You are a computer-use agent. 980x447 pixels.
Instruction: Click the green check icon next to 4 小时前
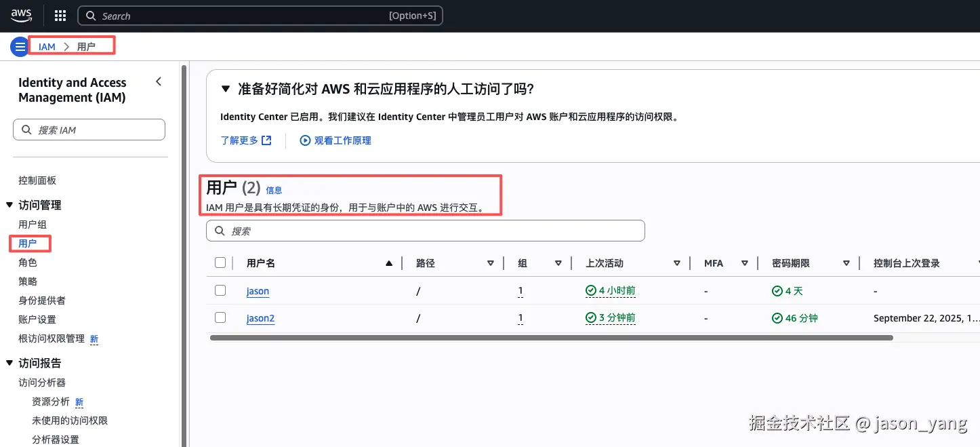(x=591, y=291)
